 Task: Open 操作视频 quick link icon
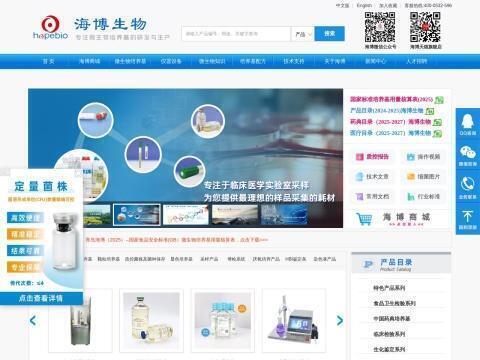coord(411,157)
